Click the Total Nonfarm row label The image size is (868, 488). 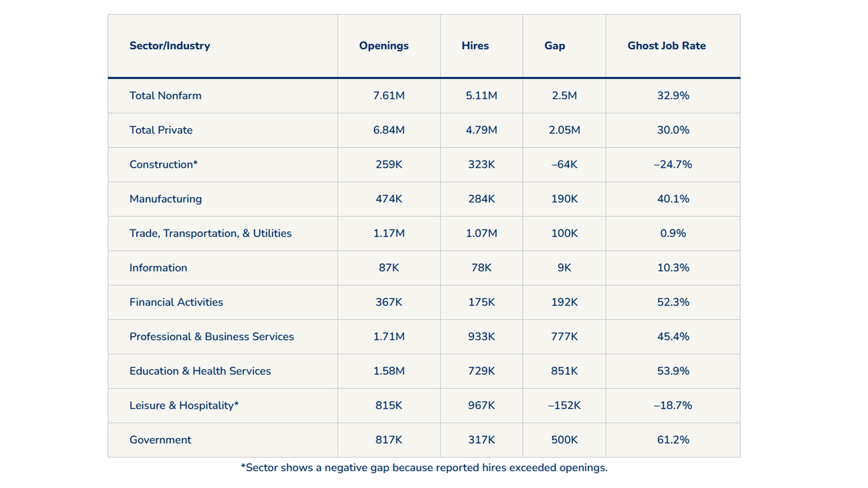[165, 96]
